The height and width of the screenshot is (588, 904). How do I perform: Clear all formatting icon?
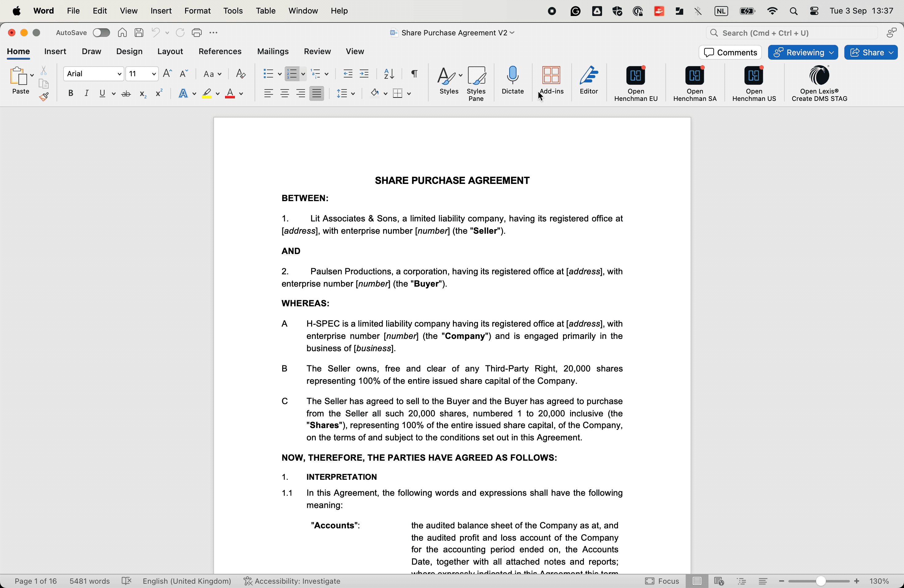(241, 74)
